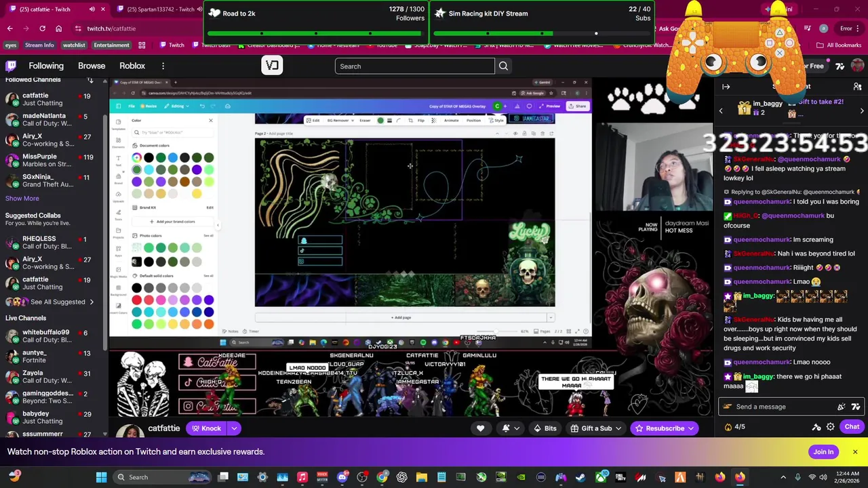Mute the catfattie tab audio icon

92,9
